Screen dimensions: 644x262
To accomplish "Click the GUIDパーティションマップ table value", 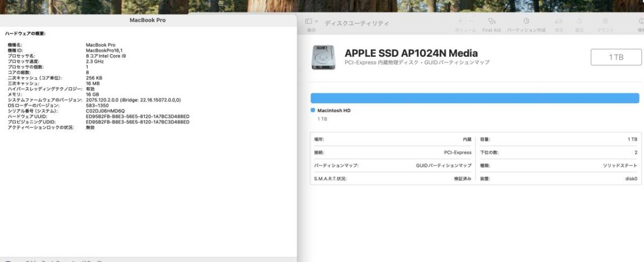I will click(444, 166).
